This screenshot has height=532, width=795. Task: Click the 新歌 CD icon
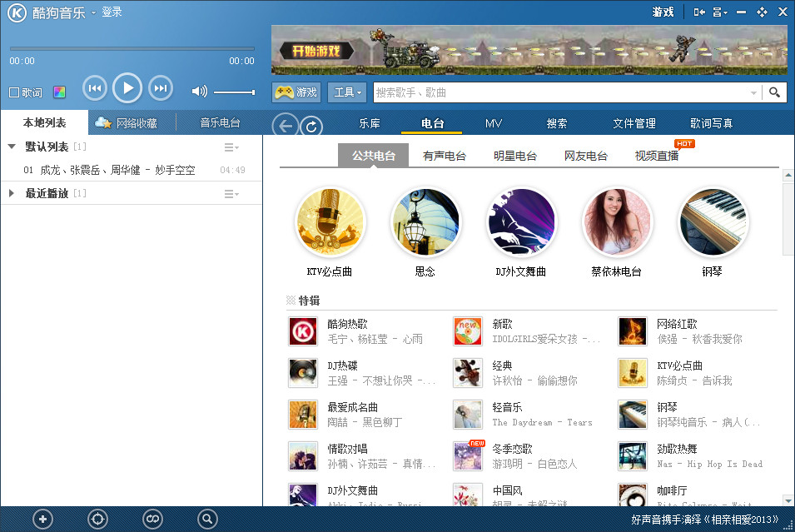468,331
